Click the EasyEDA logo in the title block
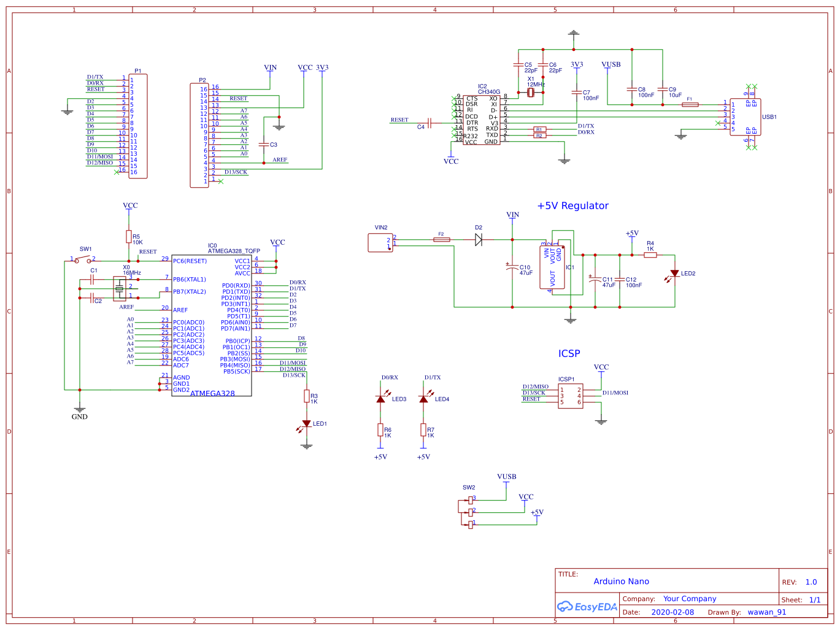The height and width of the screenshot is (630, 840). tap(587, 607)
